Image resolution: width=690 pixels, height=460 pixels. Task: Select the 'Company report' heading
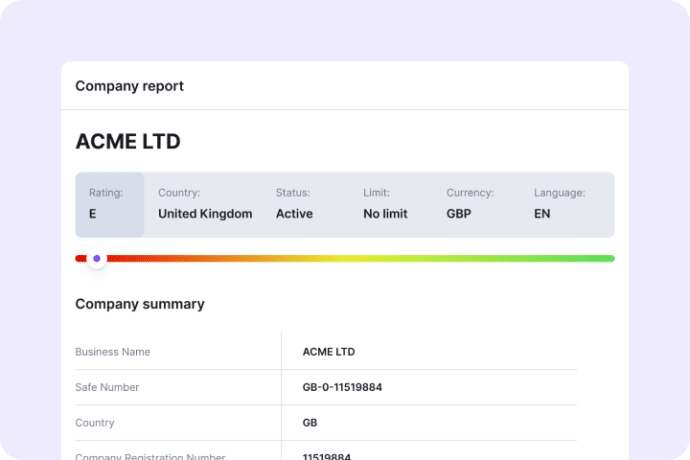[x=129, y=86]
